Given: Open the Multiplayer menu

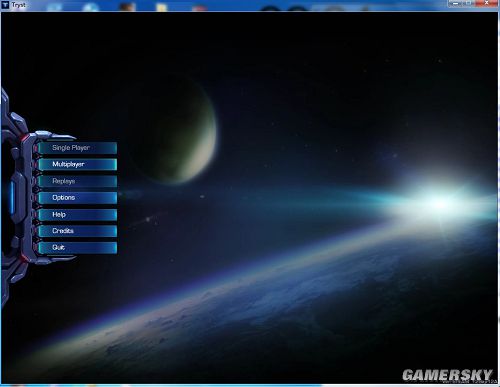Looking at the screenshot, I should pyautogui.click(x=77, y=164).
